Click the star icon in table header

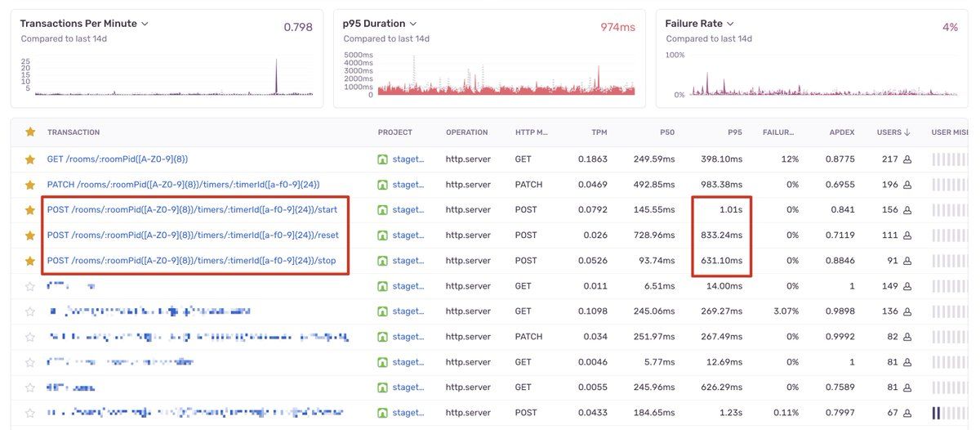click(30, 132)
